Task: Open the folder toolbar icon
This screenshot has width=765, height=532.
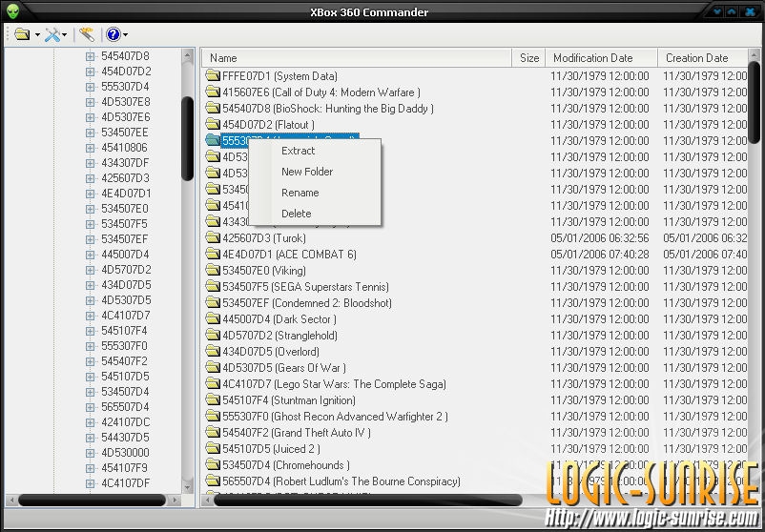Action: (23, 34)
